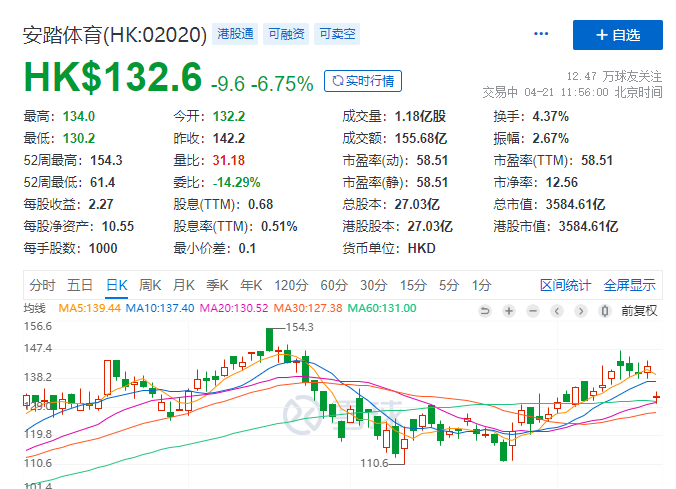Click the 最低 value 130.2
This screenshot has height=489, width=676.
(x=79, y=138)
